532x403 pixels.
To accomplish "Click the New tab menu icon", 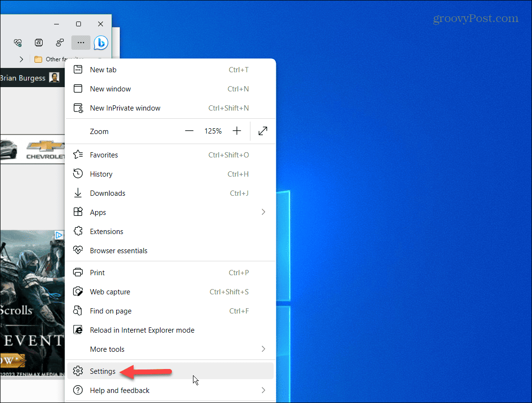I will 78,69.
